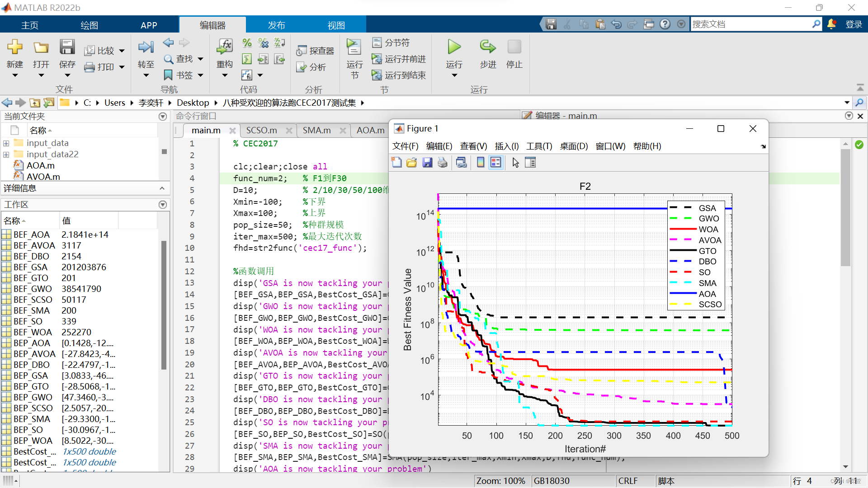Click the New Figure icon in Figure 1 toolbar
Viewport: 868px width, 488px height.
point(396,162)
